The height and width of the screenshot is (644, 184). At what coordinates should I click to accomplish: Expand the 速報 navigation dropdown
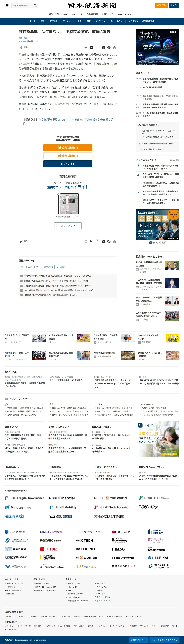pos(44,21)
